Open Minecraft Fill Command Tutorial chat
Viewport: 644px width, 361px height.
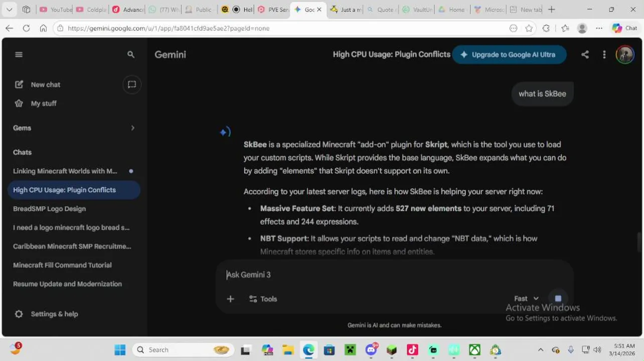[x=74, y=265]
